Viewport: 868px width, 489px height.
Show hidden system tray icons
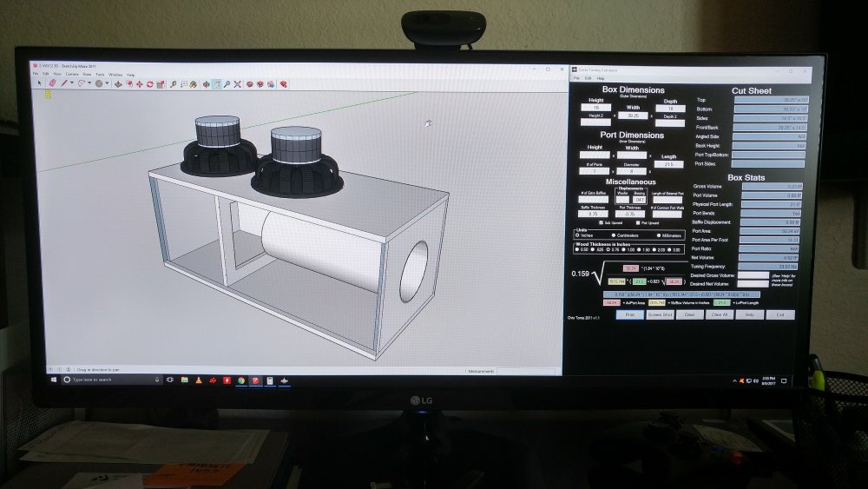[x=734, y=381]
